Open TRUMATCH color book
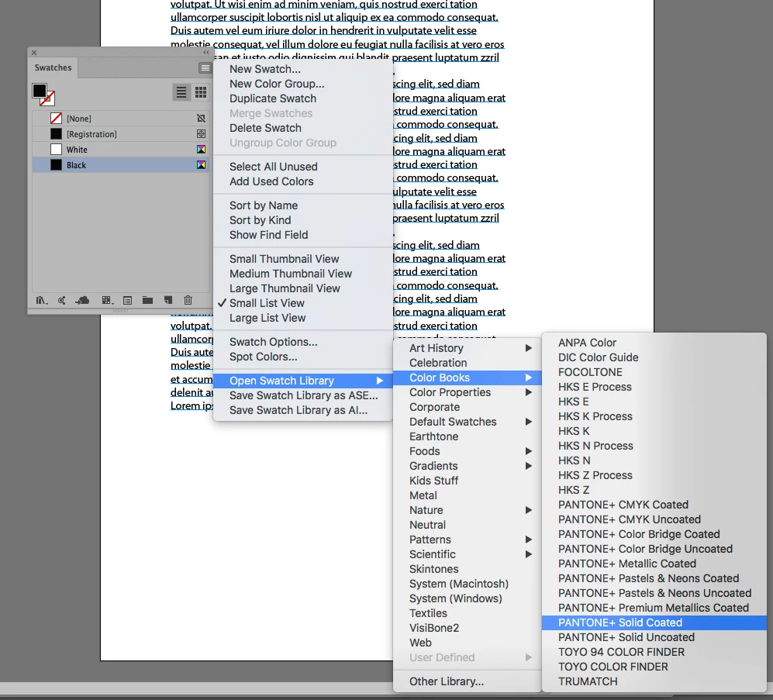 click(x=654, y=681)
